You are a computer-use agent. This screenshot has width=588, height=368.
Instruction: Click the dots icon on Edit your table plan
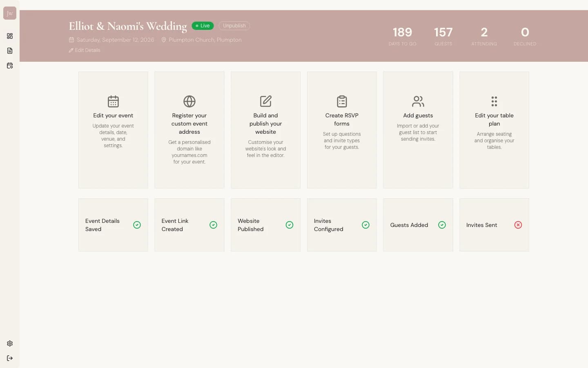tap(494, 101)
